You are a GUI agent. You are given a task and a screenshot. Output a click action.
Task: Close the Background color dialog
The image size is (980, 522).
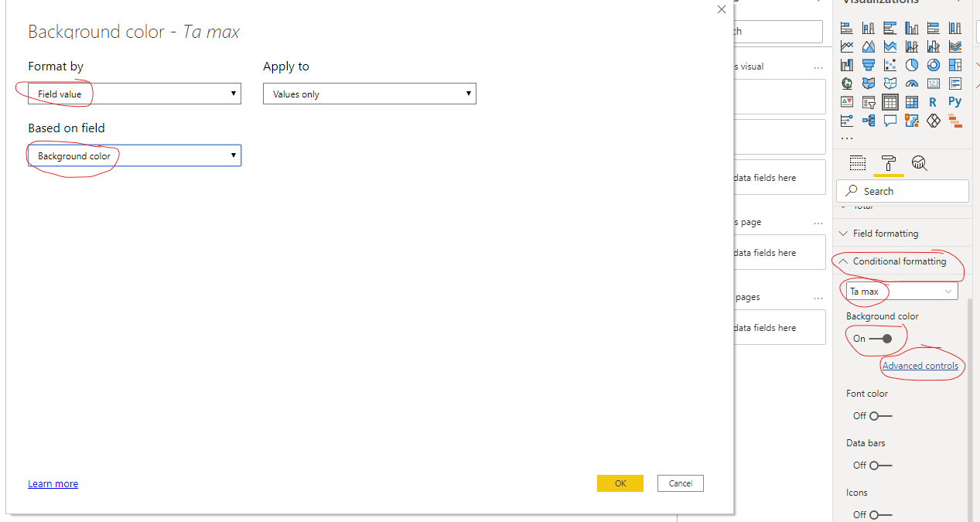722,9
